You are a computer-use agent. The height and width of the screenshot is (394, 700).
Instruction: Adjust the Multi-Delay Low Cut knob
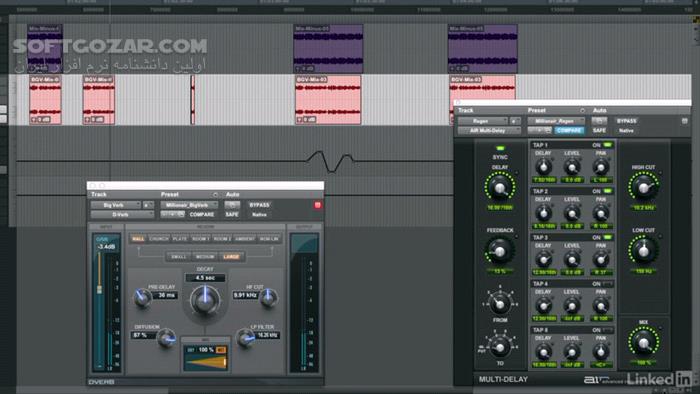pyautogui.click(x=643, y=251)
